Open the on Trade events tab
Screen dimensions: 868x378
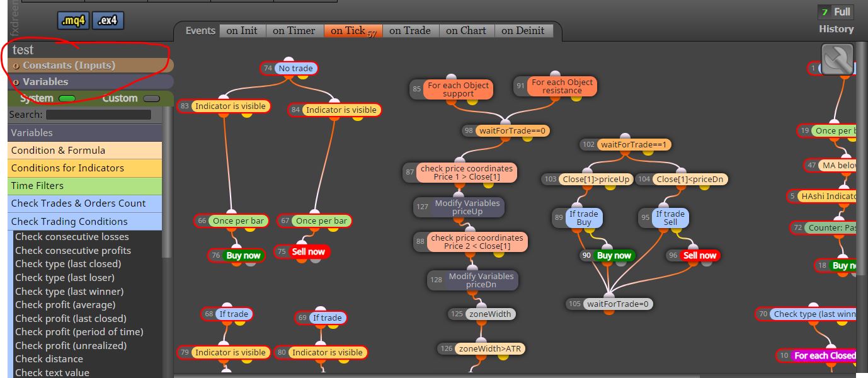point(410,30)
